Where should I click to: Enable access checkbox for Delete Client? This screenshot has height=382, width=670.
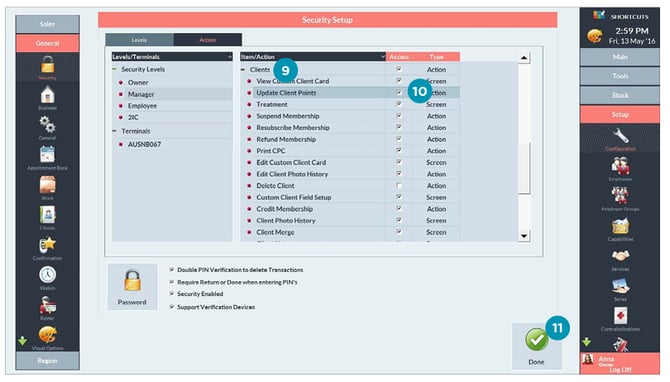coord(399,185)
